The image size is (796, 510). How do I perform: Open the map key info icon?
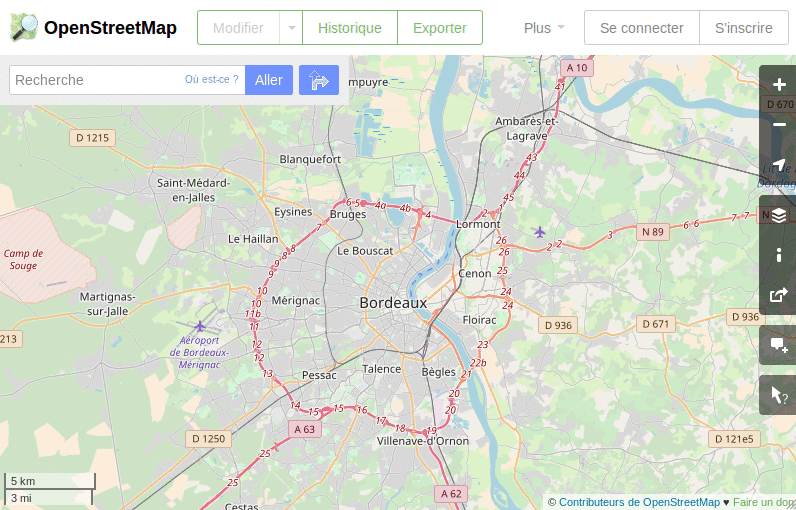779,255
